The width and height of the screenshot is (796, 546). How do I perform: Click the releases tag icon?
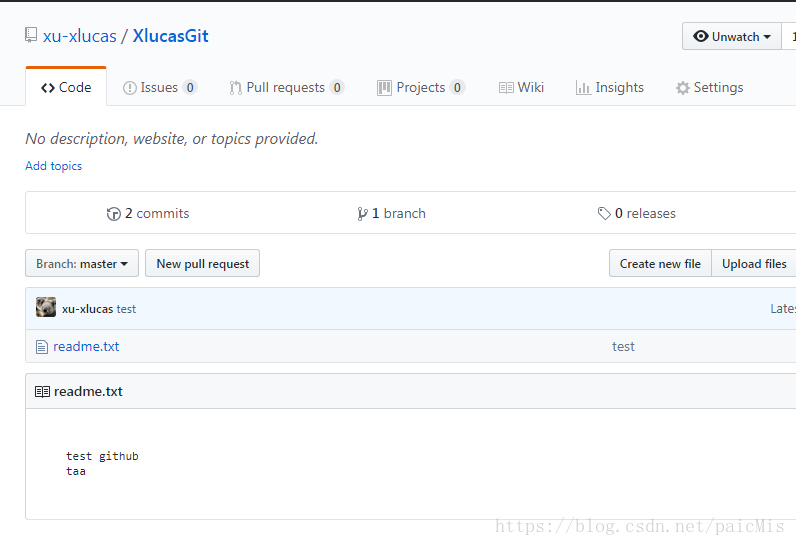[x=604, y=214]
